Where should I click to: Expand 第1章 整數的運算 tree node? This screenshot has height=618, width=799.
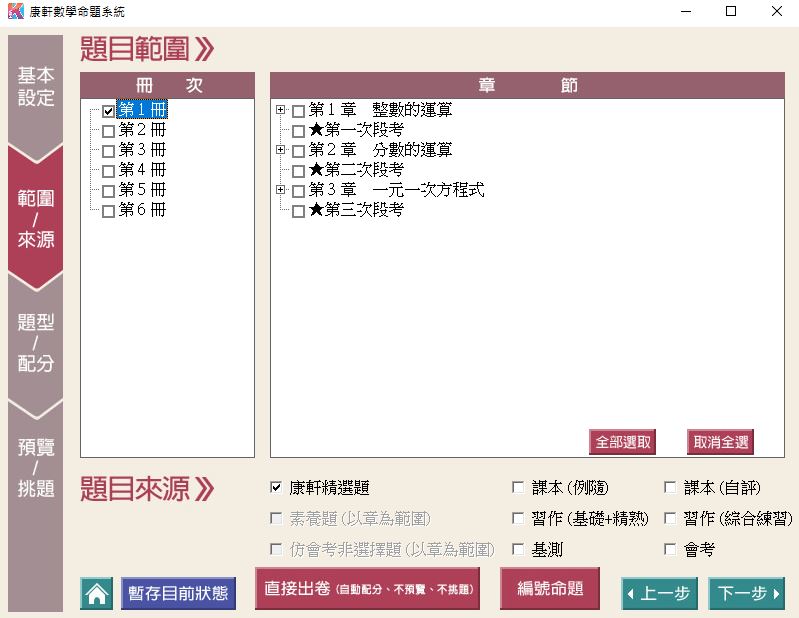coord(281,110)
